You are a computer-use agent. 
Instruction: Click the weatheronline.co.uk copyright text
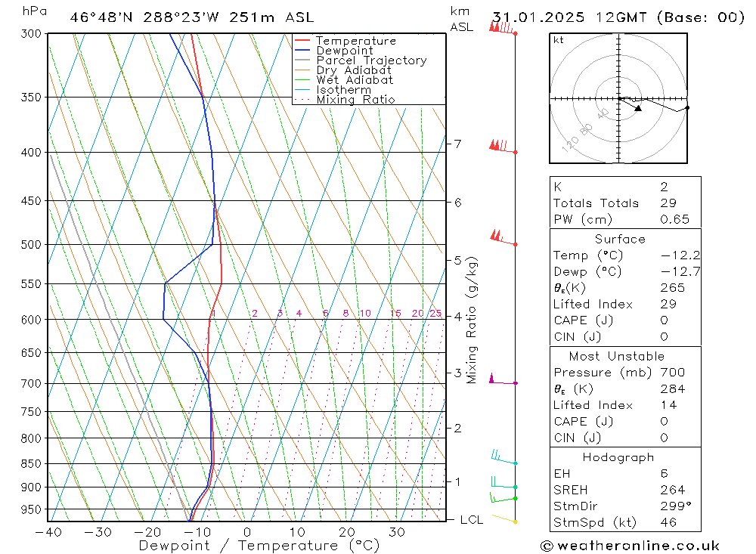(631, 546)
